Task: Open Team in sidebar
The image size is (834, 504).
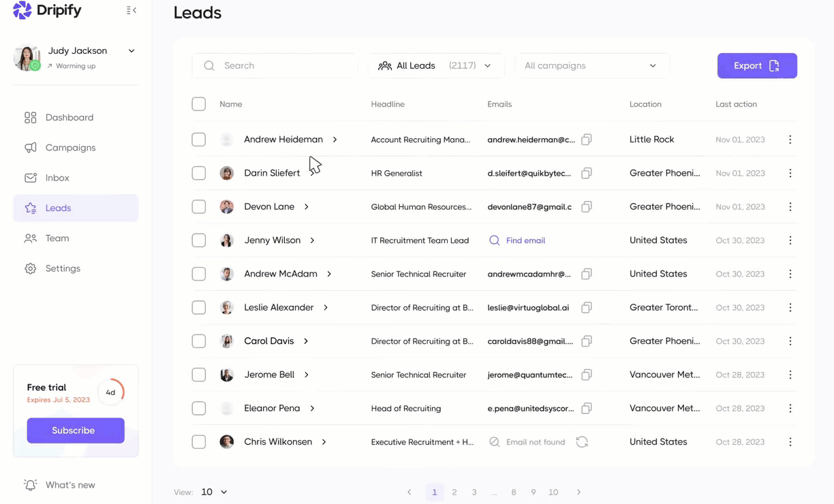Action: tap(76, 238)
